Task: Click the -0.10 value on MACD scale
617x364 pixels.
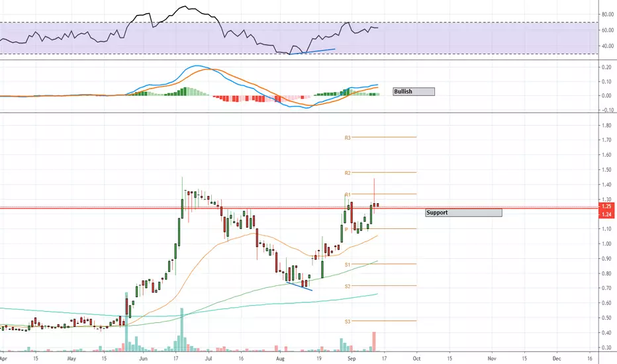Action: click(606, 110)
